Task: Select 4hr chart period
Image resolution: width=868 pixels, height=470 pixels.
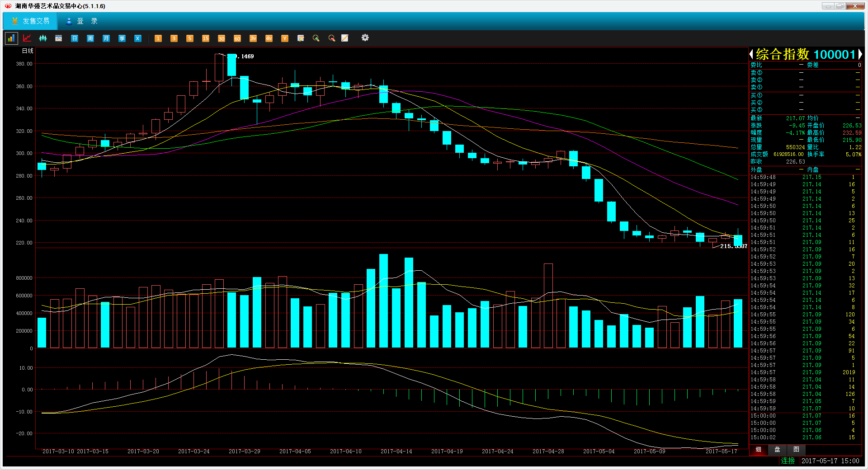Action: [269, 38]
